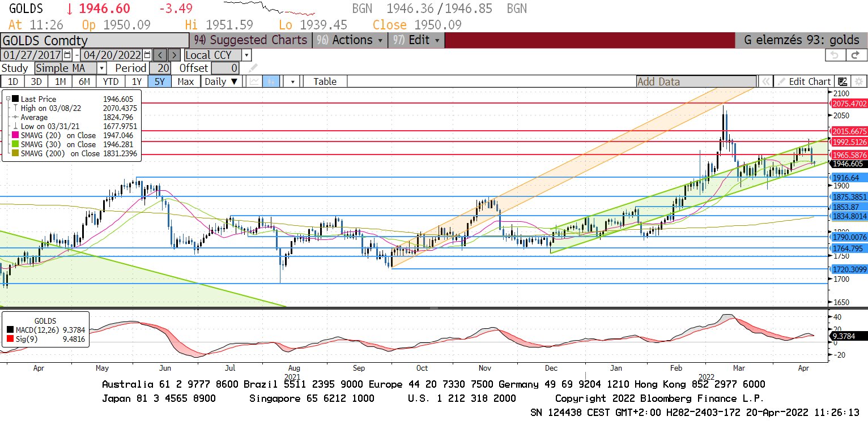Click the undo arrow icon
This screenshot has height=429, width=868.
pos(834,55)
